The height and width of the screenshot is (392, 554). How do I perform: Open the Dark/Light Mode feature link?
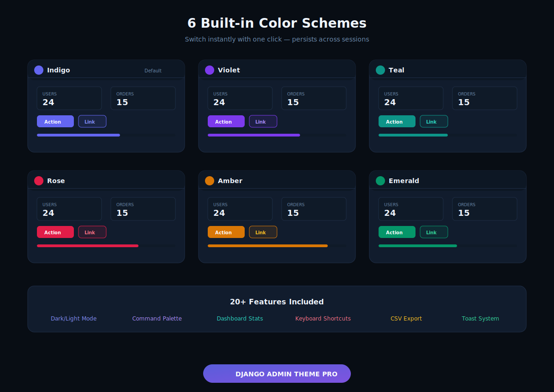pos(73,318)
